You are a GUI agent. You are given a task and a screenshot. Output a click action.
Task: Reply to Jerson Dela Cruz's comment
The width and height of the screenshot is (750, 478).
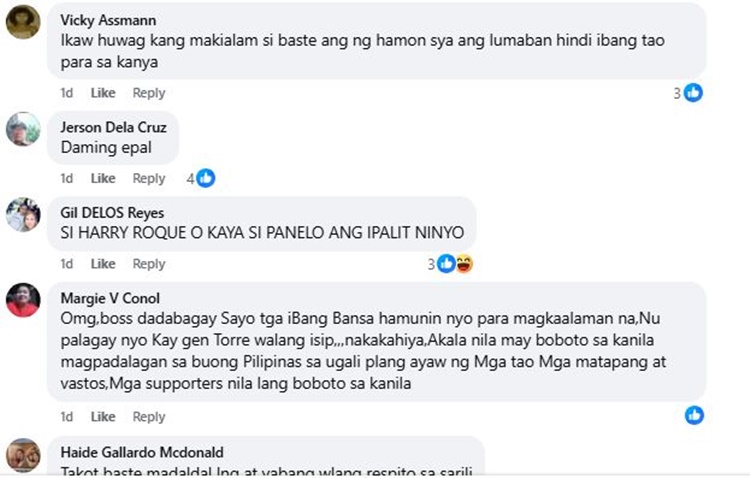[149, 178]
